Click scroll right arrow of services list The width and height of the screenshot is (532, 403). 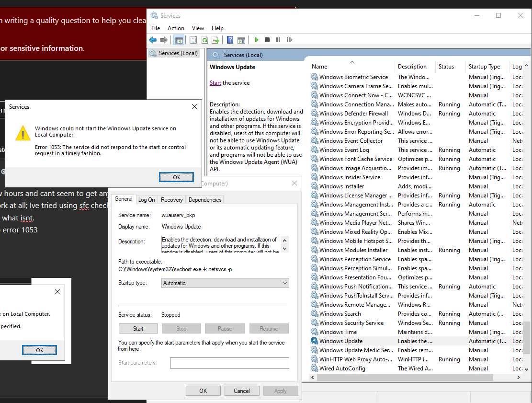tap(519, 377)
